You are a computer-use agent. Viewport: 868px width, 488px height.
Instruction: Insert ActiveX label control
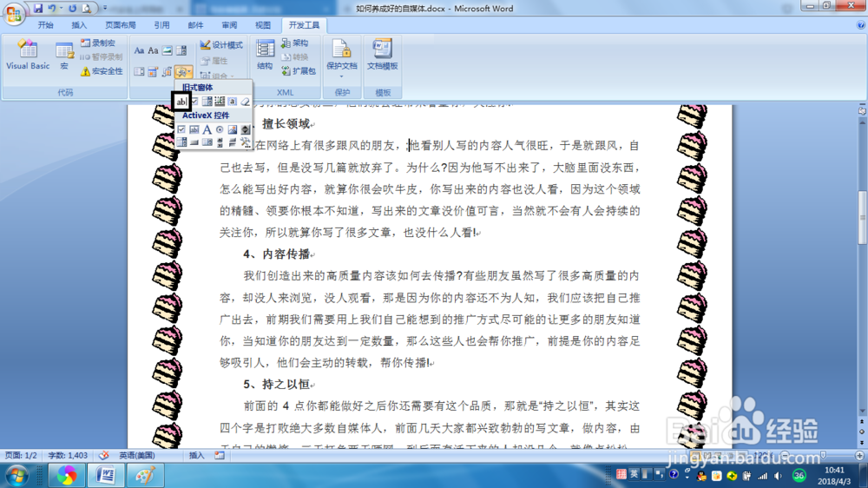pyautogui.click(x=207, y=129)
